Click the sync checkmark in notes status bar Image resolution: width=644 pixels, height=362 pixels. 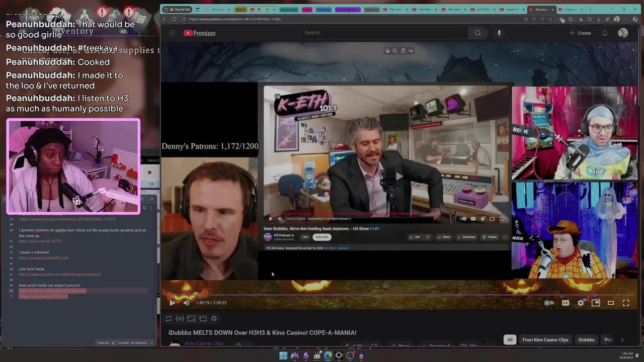coord(151,343)
